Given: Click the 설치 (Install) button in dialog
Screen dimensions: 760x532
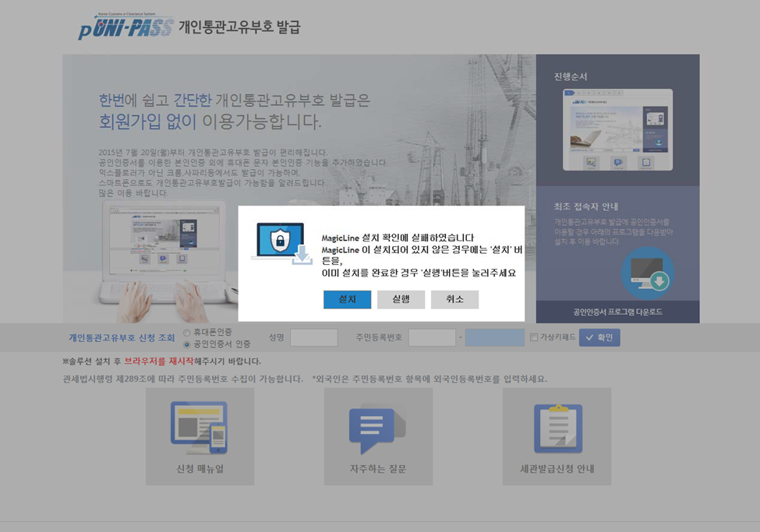Looking at the screenshot, I should coord(347,300).
